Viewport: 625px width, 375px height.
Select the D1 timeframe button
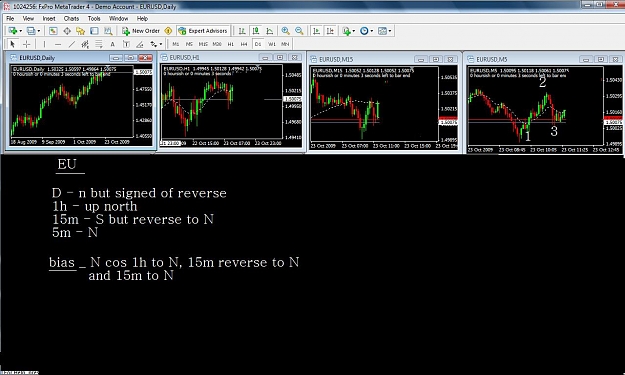click(x=258, y=44)
